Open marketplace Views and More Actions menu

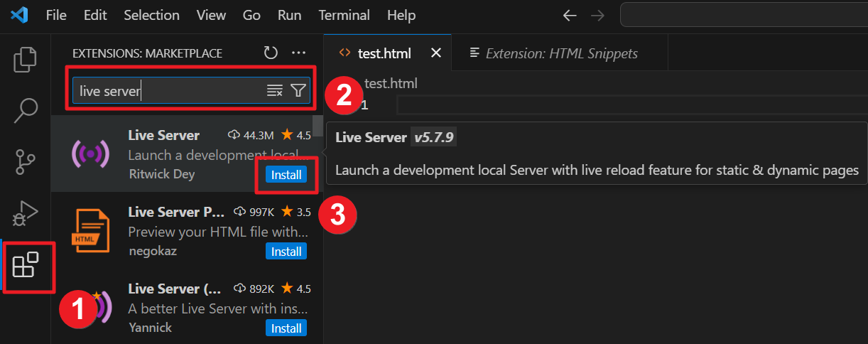[x=298, y=53]
